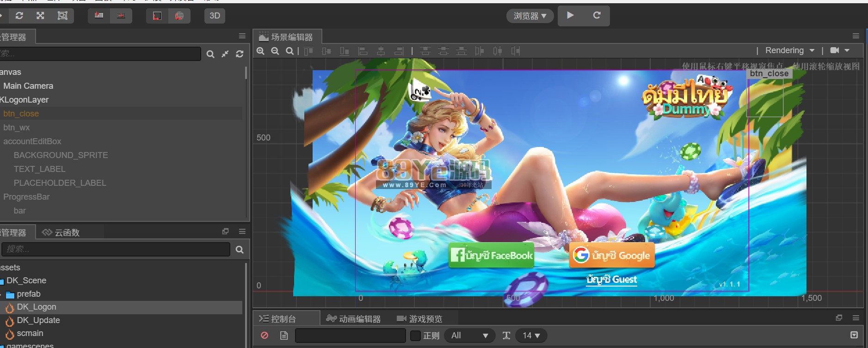The image size is (868, 348).
Task: Click the Guest login link in scene
Action: click(611, 280)
